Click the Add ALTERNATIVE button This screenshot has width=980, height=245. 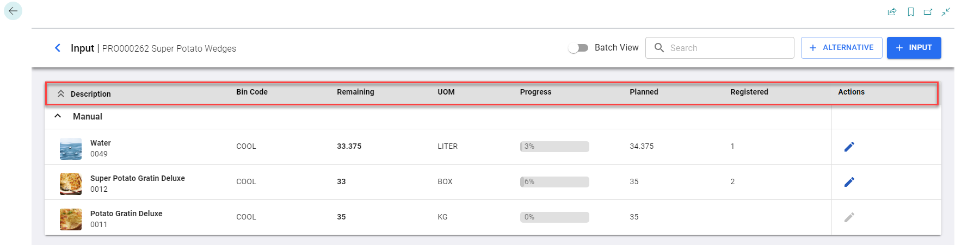pos(841,48)
